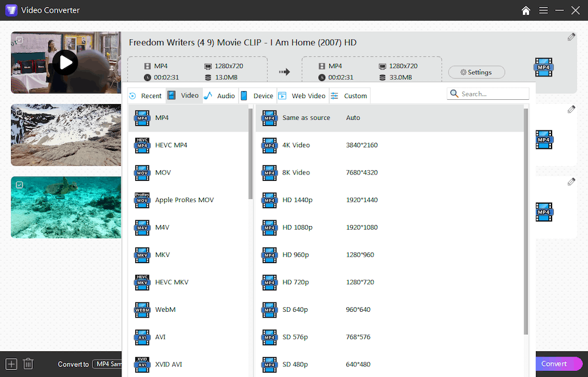Choose 4K Video 3840*2160 preset
The width and height of the screenshot is (588, 377).
click(x=389, y=145)
